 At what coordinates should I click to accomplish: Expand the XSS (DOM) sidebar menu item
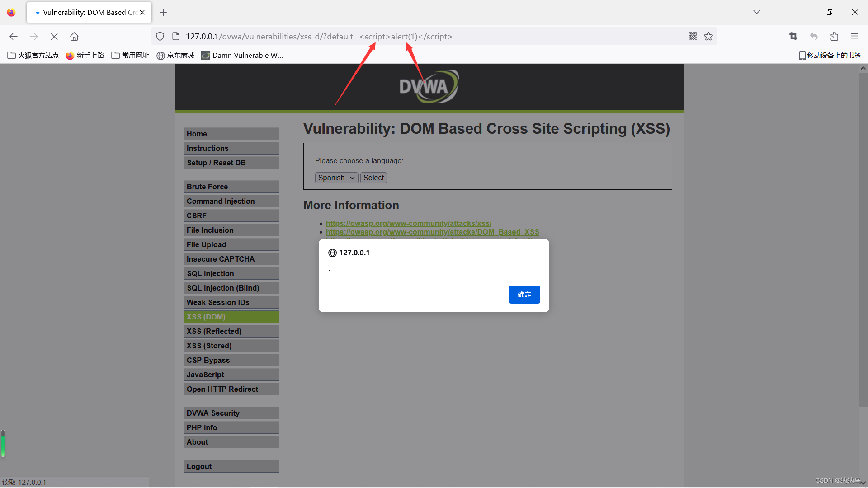click(x=231, y=316)
